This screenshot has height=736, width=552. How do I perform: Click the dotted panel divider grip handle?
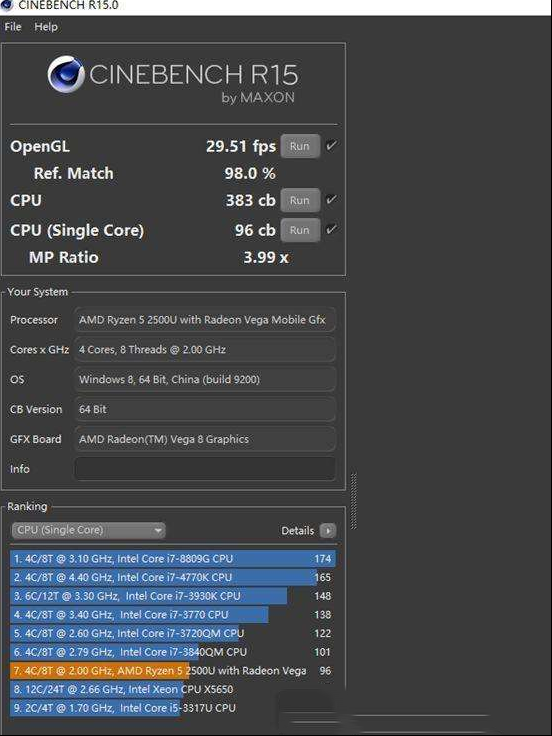click(x=353, y=501)
